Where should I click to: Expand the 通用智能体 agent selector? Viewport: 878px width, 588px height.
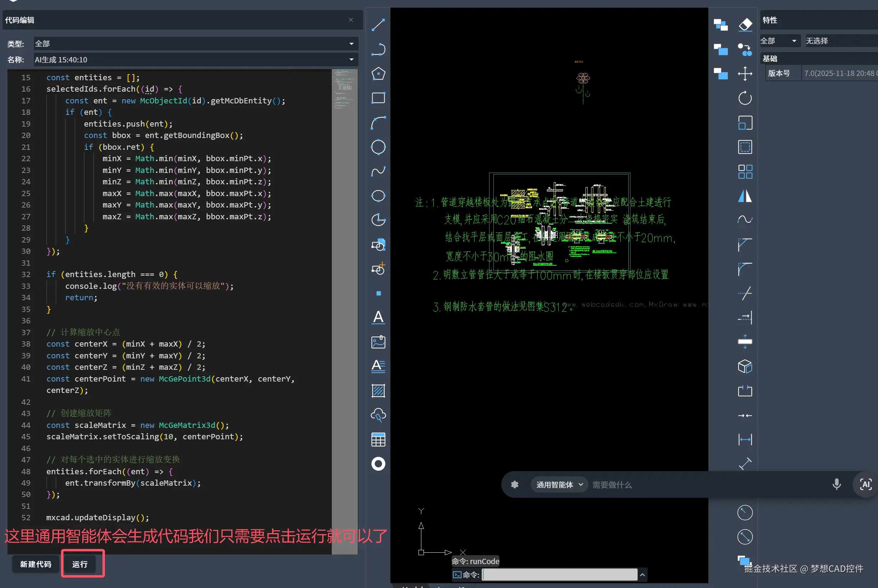click(559, 485)
